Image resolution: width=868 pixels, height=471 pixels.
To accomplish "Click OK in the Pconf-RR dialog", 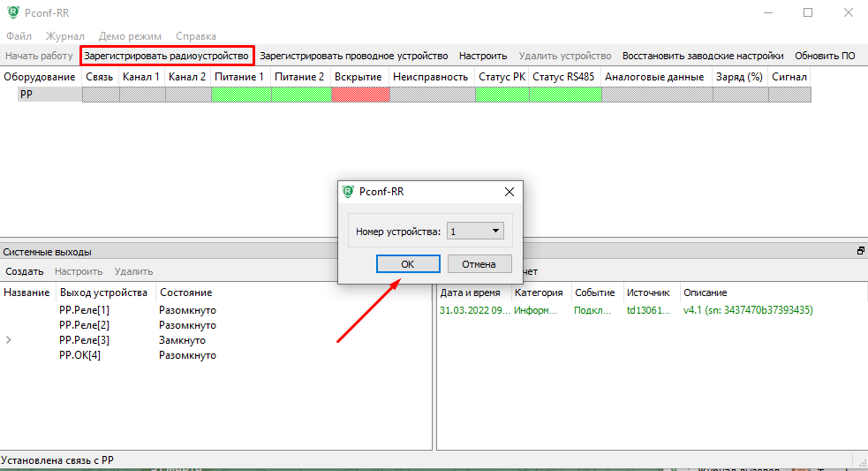I will (407, 264).
